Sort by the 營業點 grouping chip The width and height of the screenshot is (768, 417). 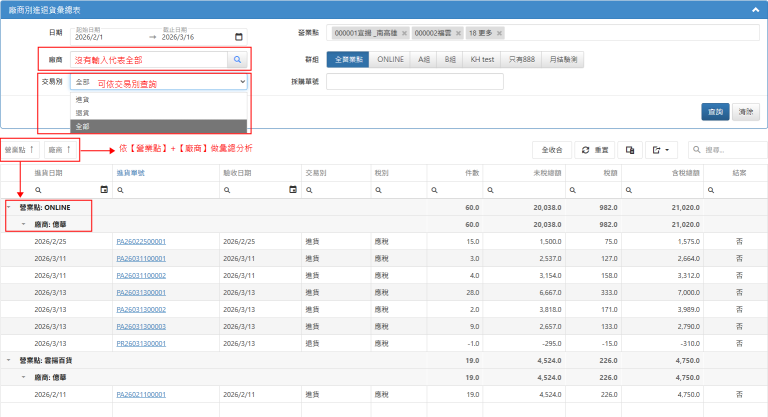click(x=20, y=149)
